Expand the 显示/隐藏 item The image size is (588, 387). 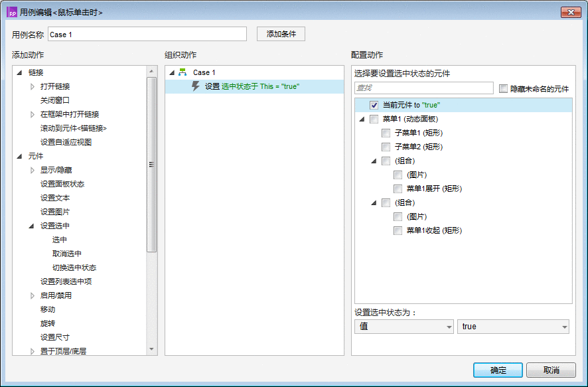(33, 170)
